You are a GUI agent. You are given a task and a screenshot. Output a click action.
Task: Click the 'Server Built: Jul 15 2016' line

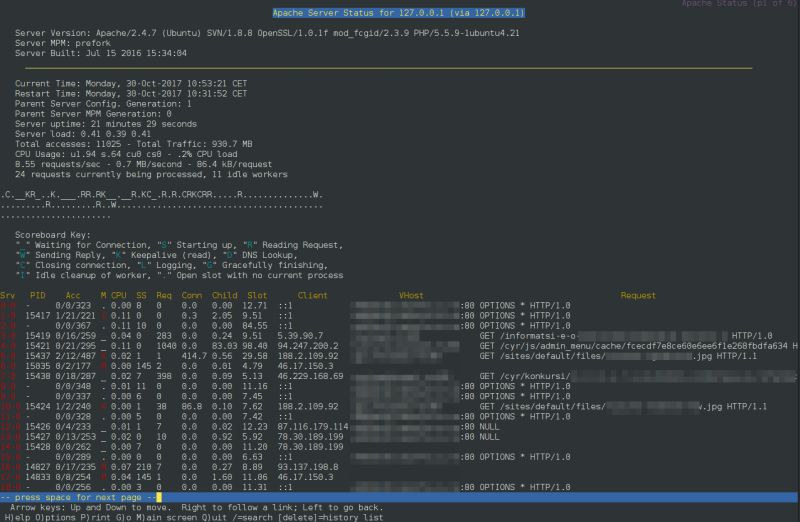[101, 53]
